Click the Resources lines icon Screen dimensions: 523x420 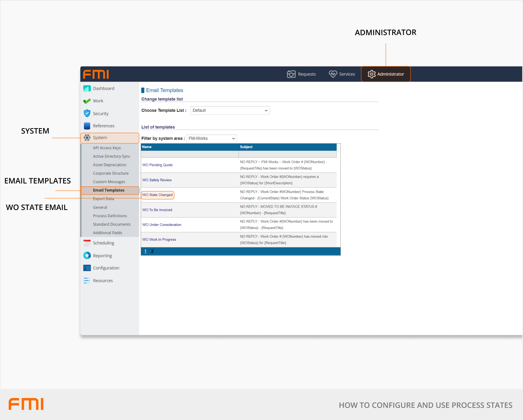[87, 281]
